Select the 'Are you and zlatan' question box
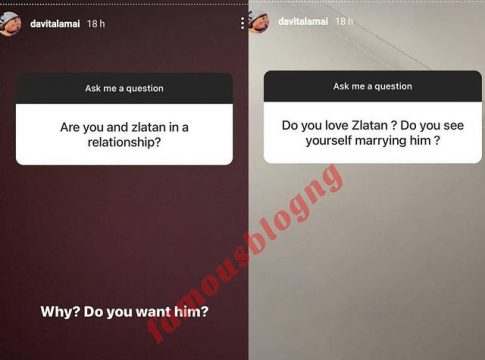This screenshot has width=485, height=360. coord(124,134)
